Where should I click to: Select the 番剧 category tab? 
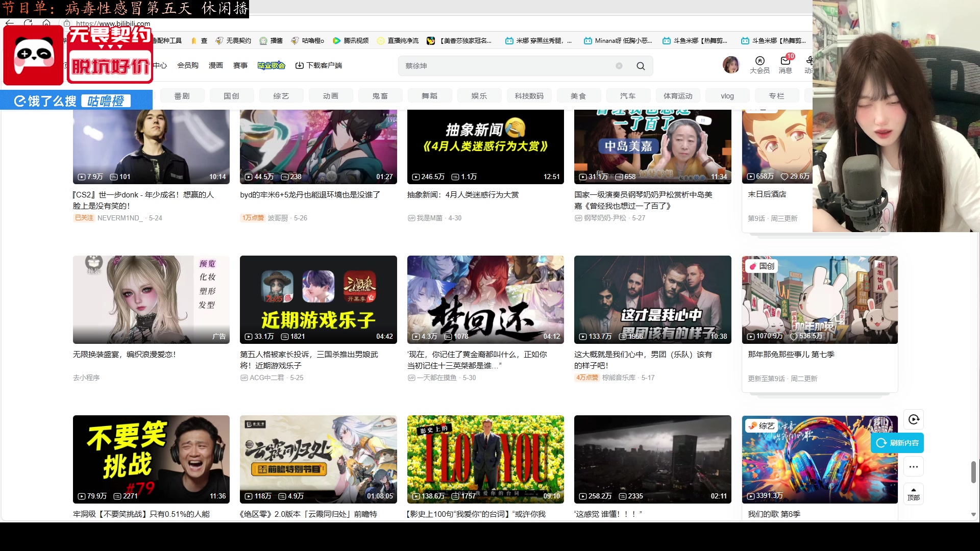point(182,95)
